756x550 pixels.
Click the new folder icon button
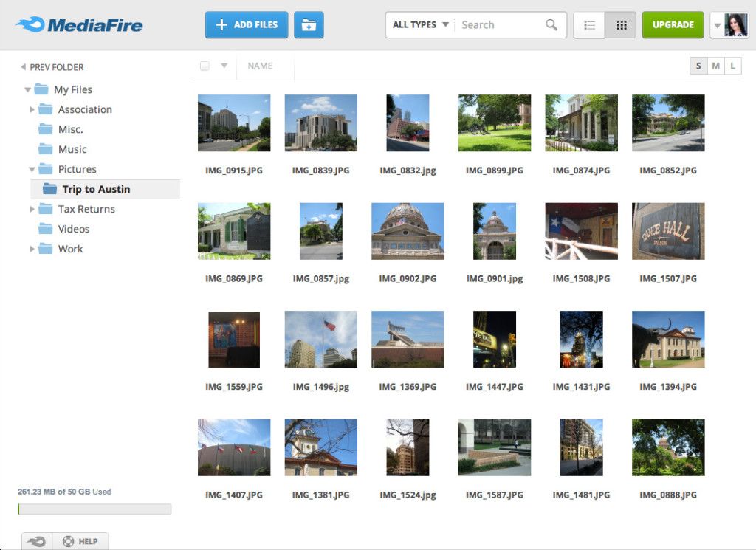pyautogui.click(x=309, y=24)
